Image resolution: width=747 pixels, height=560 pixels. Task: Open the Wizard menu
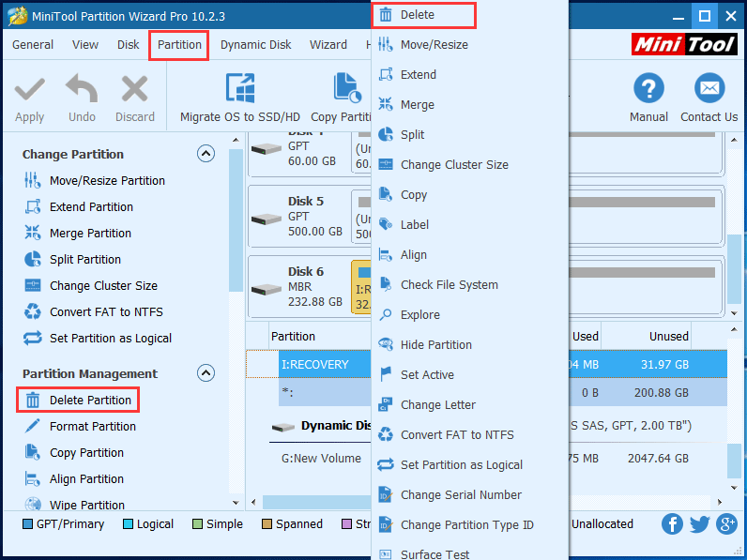pos(328,45)
